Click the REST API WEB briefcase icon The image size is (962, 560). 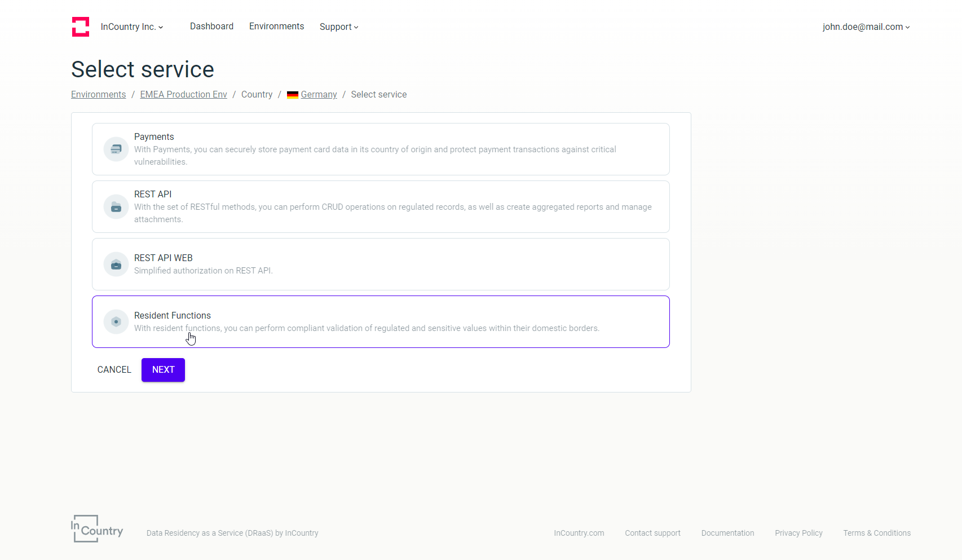(116, 264)
